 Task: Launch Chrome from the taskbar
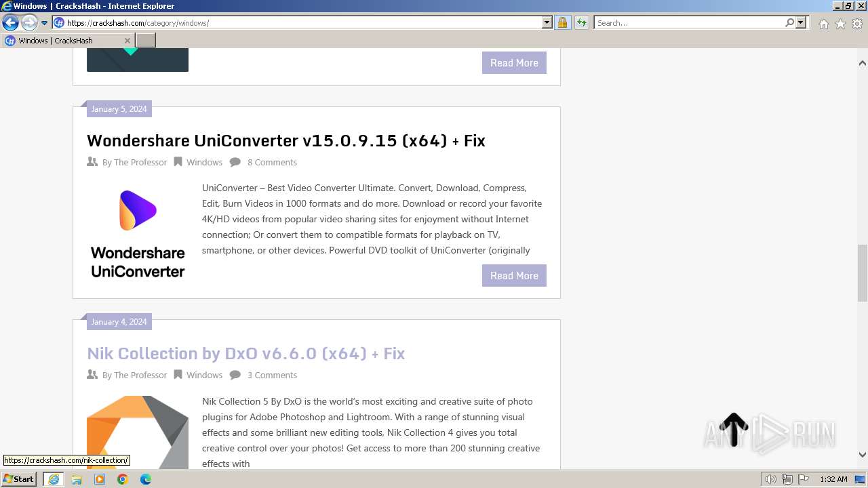click(123, 479)
